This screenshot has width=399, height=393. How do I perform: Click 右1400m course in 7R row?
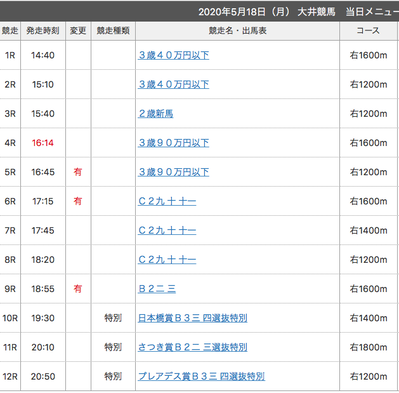click(x=368, y=230)
